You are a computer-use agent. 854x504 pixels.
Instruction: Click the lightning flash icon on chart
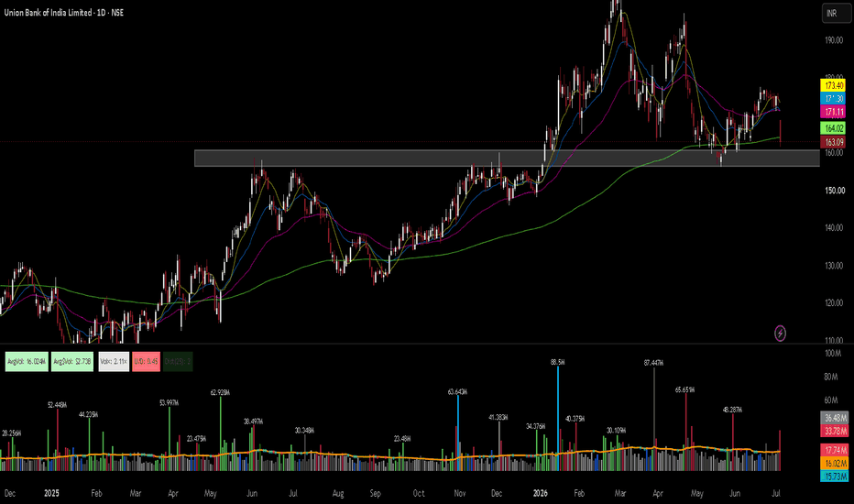(x=780, y=333)
